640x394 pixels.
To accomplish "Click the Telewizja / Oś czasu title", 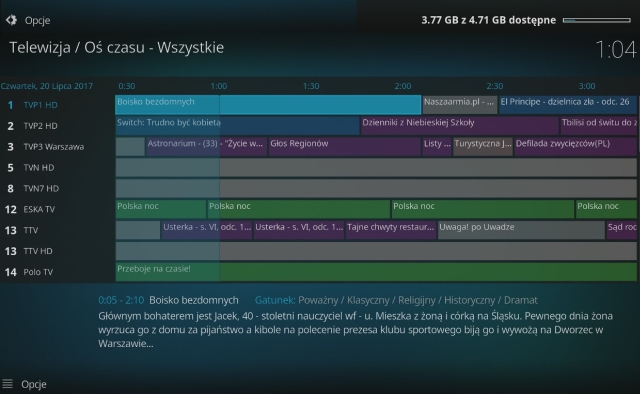I will click(x=116, y=48).
